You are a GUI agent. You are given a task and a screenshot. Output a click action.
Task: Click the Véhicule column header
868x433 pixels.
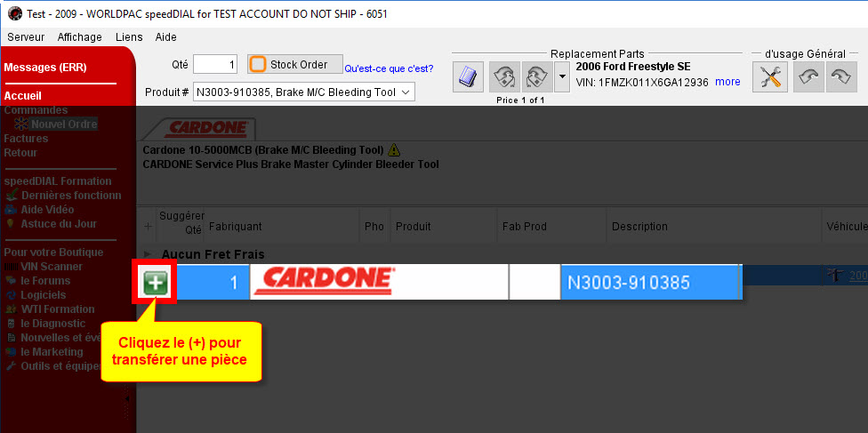(x=845, y=227)
